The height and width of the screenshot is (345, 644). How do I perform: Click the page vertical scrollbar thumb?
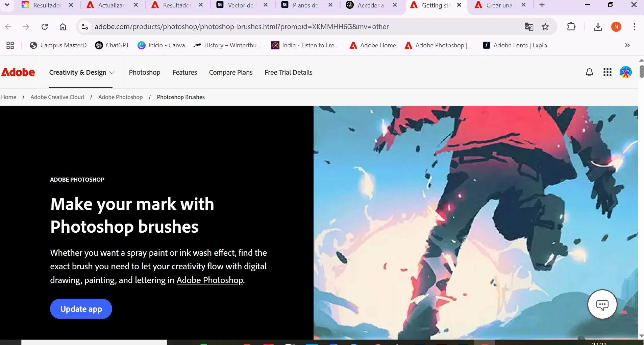tap(642, 71)
